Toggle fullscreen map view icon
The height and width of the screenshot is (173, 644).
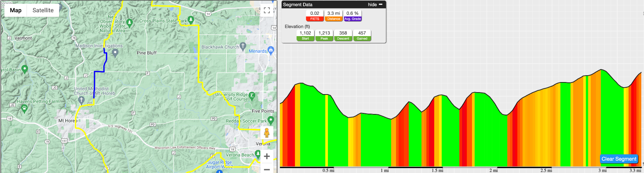click(x=267, y=10)
